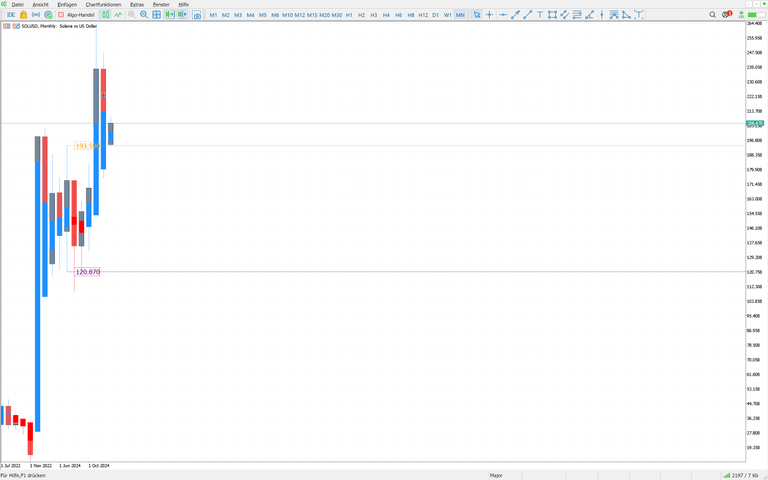
Task: Open the IDE MetaEditor button
Action: click(x=11, y=15)
